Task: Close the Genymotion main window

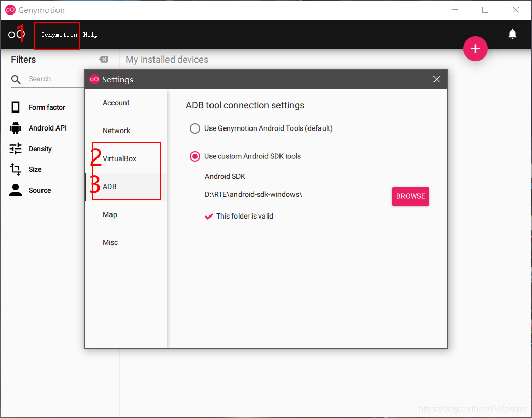Action: (x=516, y=10)
